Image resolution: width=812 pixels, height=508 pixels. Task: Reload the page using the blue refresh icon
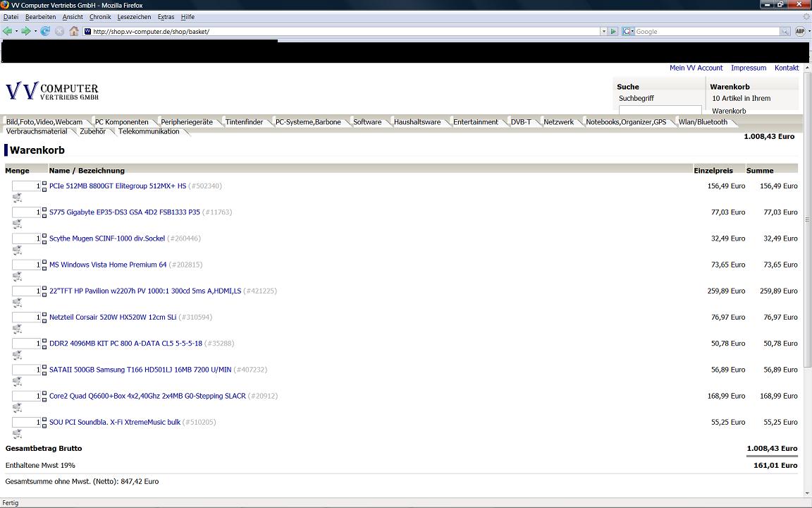(45, 31)
